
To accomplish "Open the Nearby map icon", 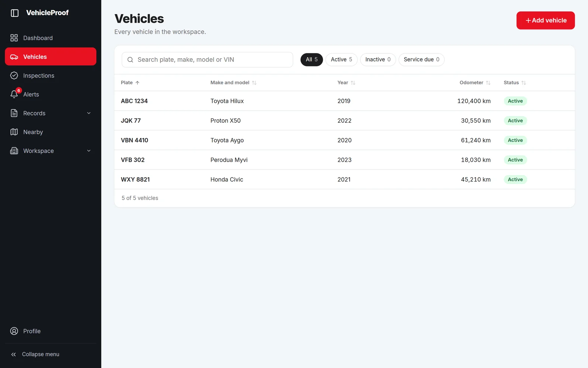I will pyautogui.click(x=14, y=132).
